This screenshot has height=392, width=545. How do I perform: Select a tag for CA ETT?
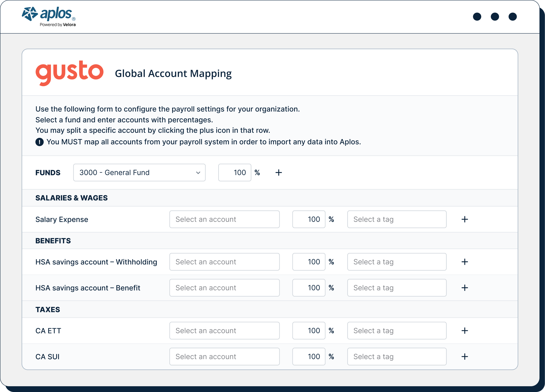[x=397, y=331]
